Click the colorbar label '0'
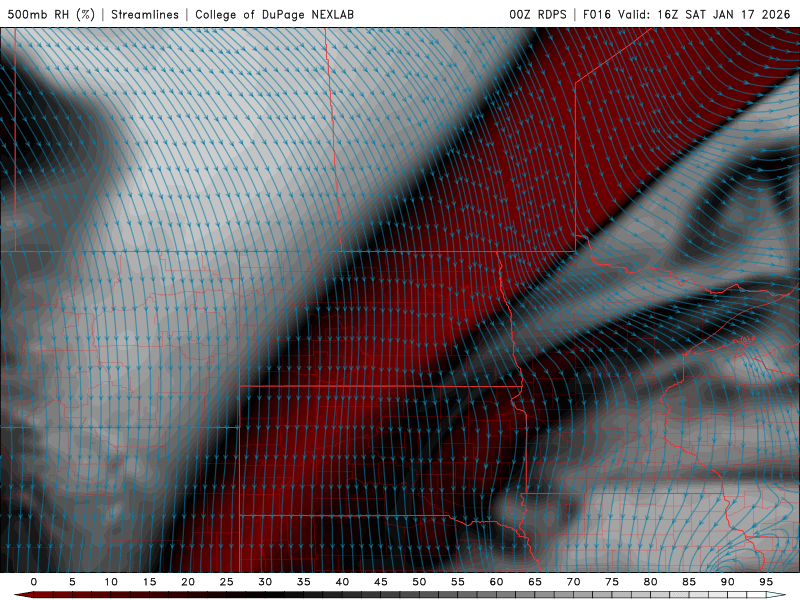This screenshot has height=600, width=800. tap(34, 582)
